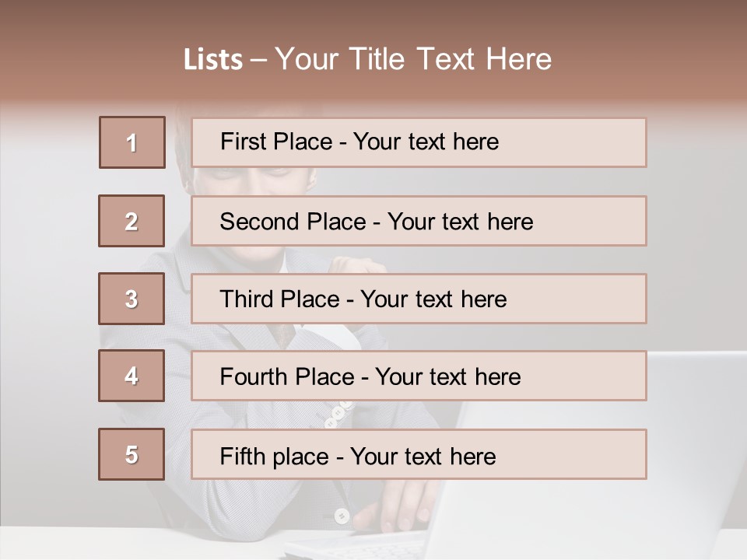
Task: Click the number 5 box
Action: click(x=132, y=454)
